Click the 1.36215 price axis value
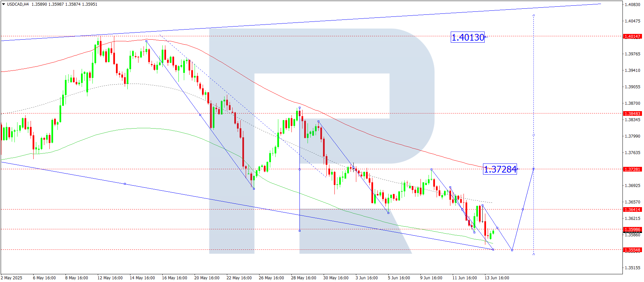644x282 pixels. (x=632, y=218)
